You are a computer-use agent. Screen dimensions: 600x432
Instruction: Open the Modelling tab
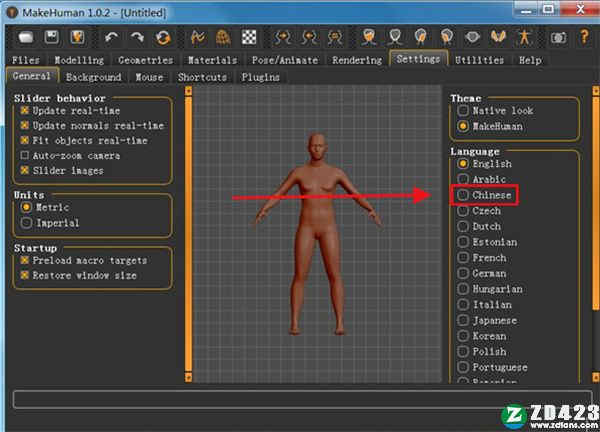pyautogui.click(x=79, y=60)
